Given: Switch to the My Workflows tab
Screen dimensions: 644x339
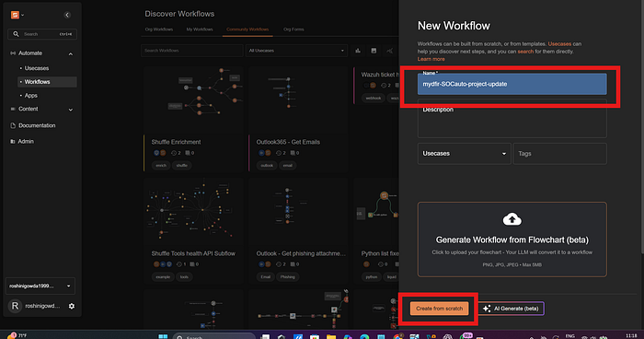Looking at the screenshot, I should (200, 29).
